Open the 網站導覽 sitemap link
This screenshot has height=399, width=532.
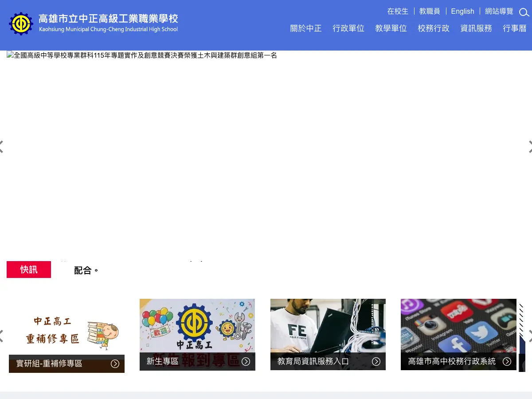(499, 11)
